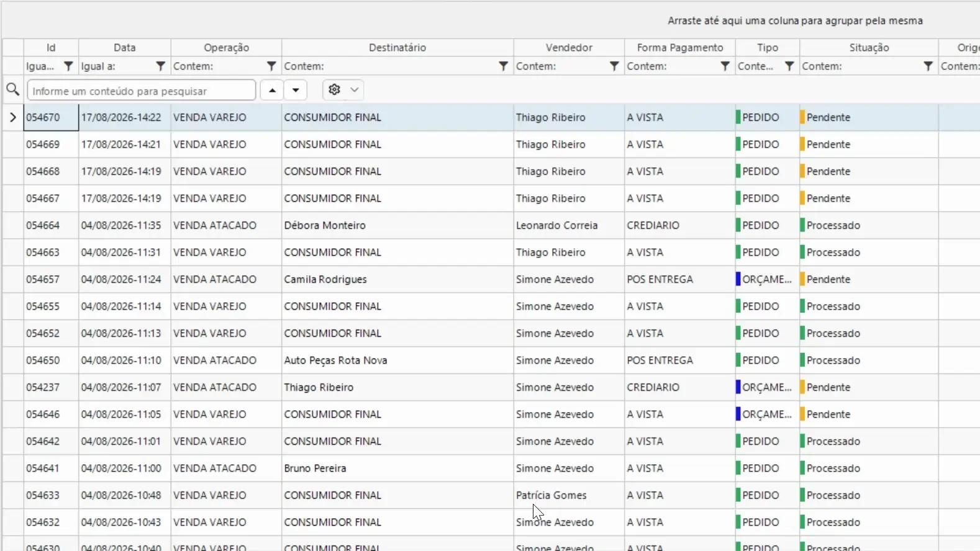Open the Vendedor column filter funnel
The height and width of the screenshot is (551, 980).
coord(614,66)
